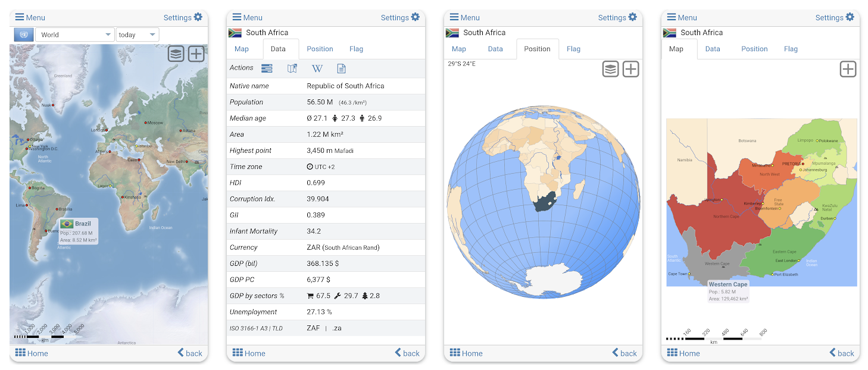Screen dimensions: 868x370
Task: Expand the Menu in the globe panel
Action: coord(464,17)
